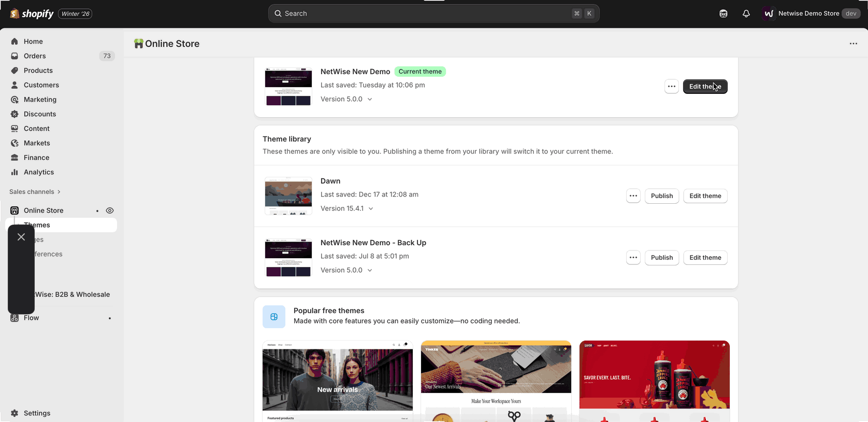The image size is (868, 422).
Task: Click the Home icon in sidebar
Action: pos(15,41)
